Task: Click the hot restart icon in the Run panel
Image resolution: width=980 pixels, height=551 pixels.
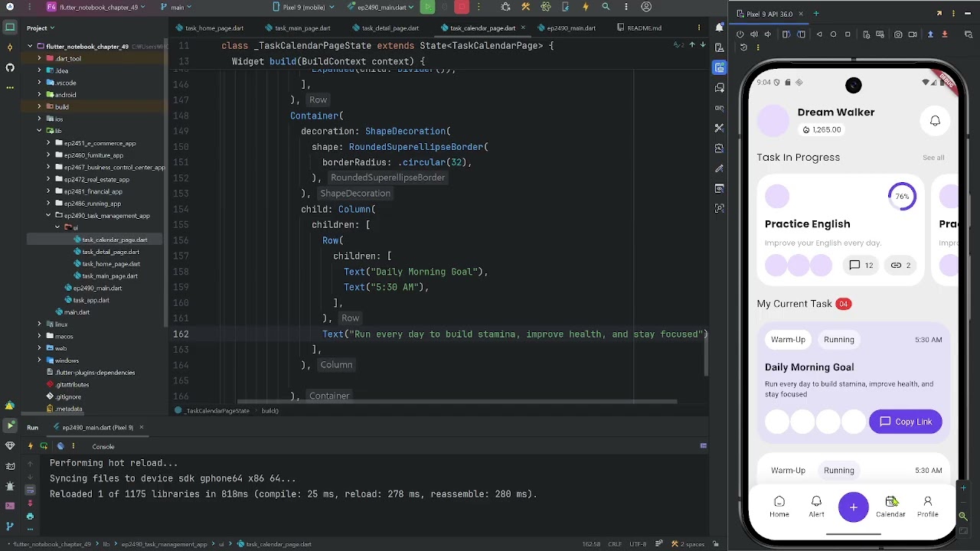Action: point(44,446)
